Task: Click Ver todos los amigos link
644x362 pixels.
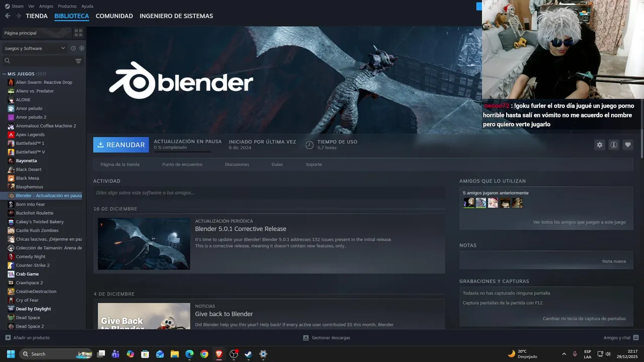Action: tap(580, 222)
